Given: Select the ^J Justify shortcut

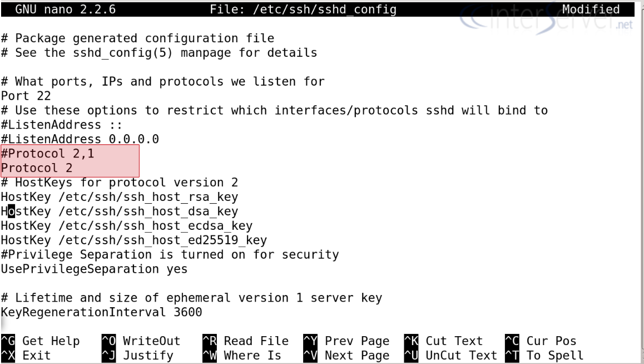Looking at the screenshot, I should pos(137,355).
